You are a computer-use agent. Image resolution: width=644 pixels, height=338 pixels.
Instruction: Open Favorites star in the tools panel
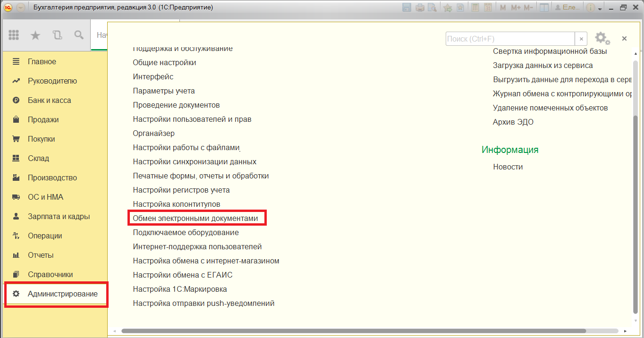click(35, 35)
